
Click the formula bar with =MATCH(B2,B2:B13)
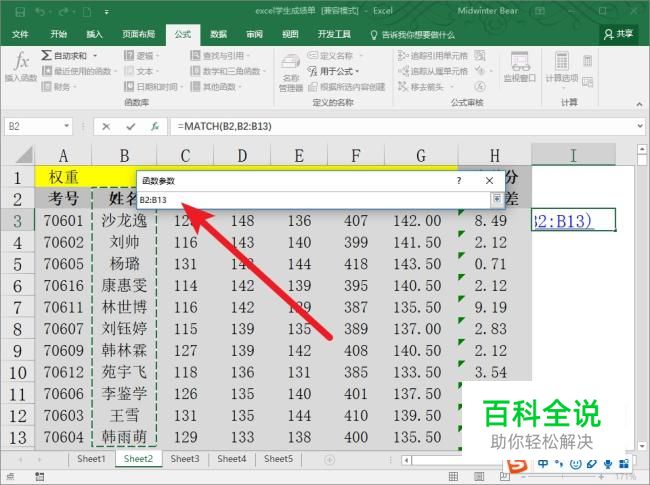coord(403,126)
